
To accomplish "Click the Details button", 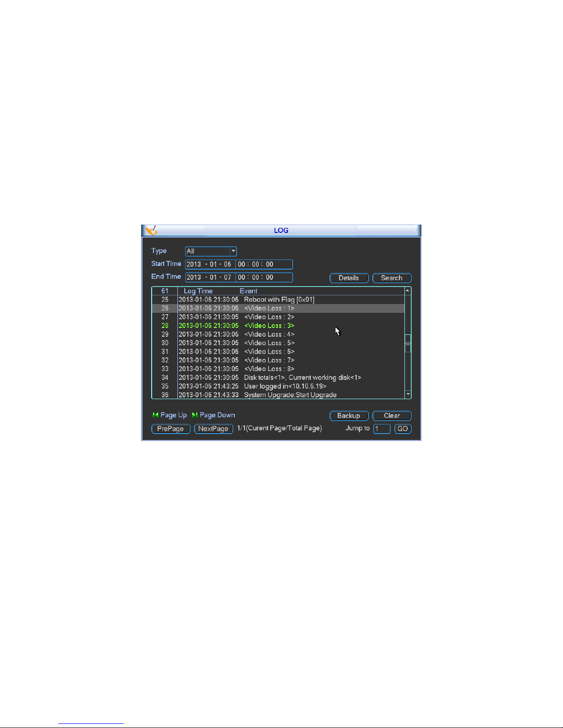I will (x=349, y=278).
